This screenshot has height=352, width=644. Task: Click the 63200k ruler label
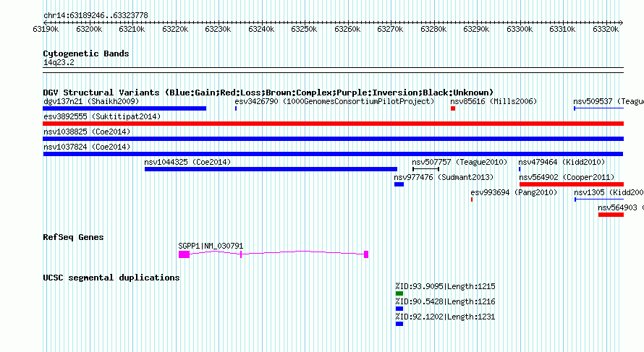click(89, 29)
